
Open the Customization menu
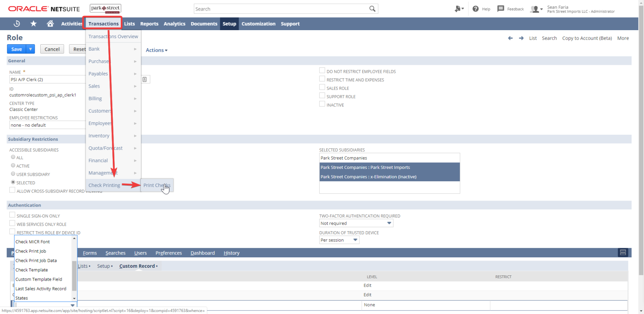pos(258,24)
